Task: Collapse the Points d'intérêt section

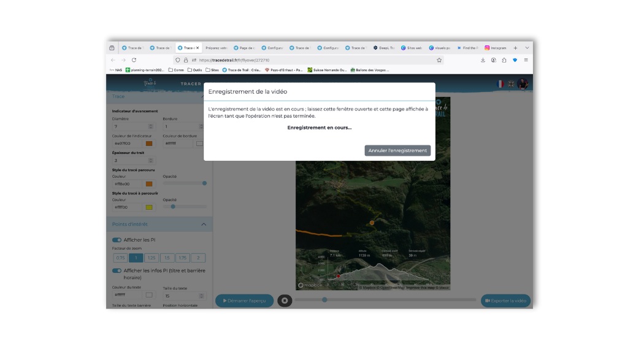Action: point(204,225)
